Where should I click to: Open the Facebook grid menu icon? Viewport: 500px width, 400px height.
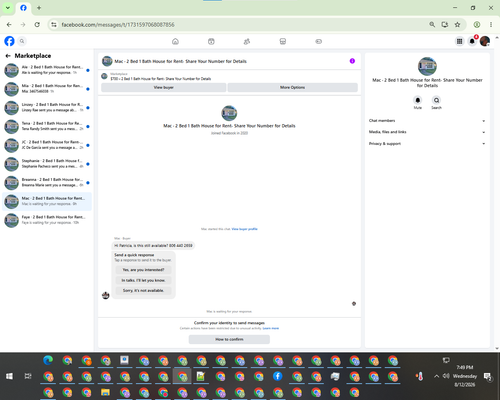pyautogui.click(x=459, y=41)
